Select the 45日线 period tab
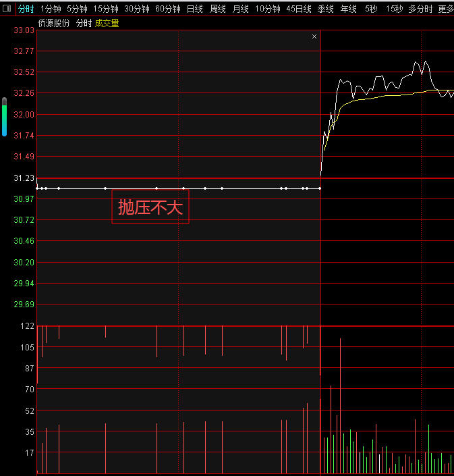The height and width of the screenshot is (476, 454). (x=299, y=9)
